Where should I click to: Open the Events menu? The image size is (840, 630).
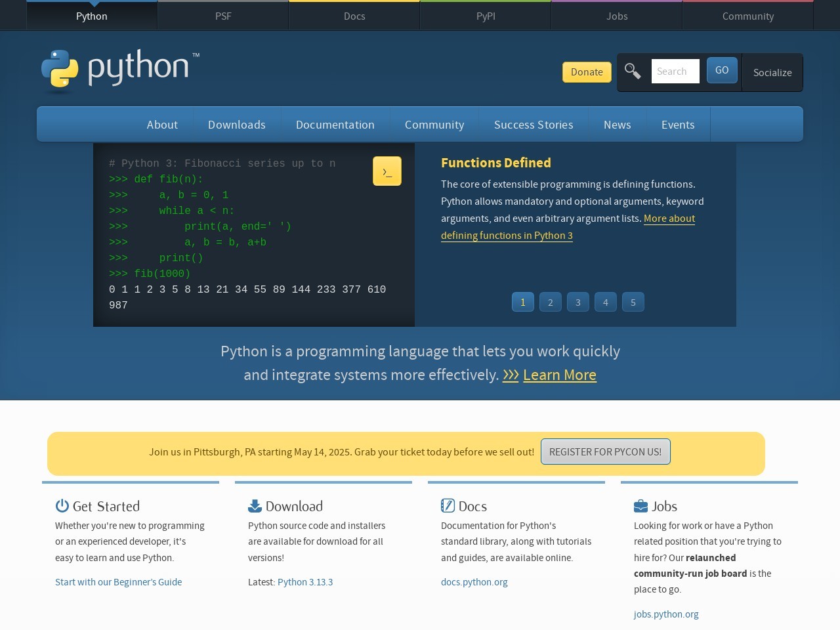tap(678, 125)
